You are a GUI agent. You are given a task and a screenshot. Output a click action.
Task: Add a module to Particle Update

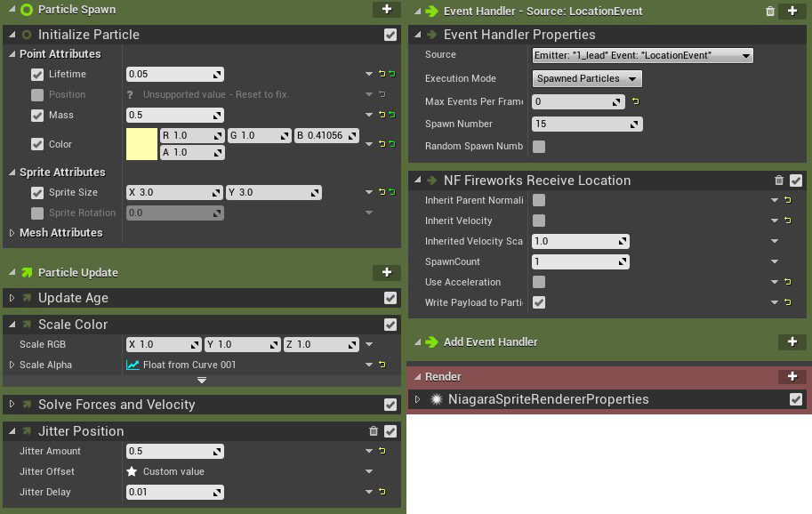[x=387, y=272]
